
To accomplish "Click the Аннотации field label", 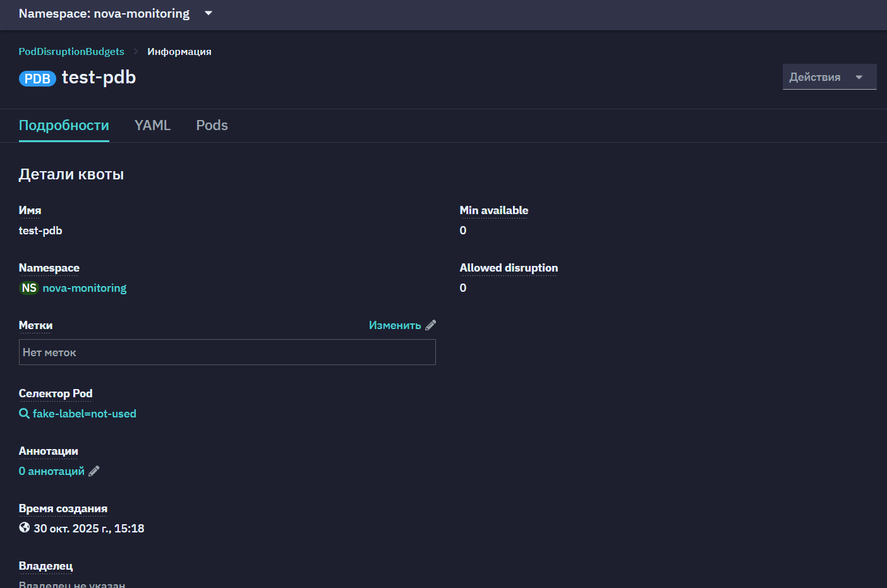I will (49, 451).
